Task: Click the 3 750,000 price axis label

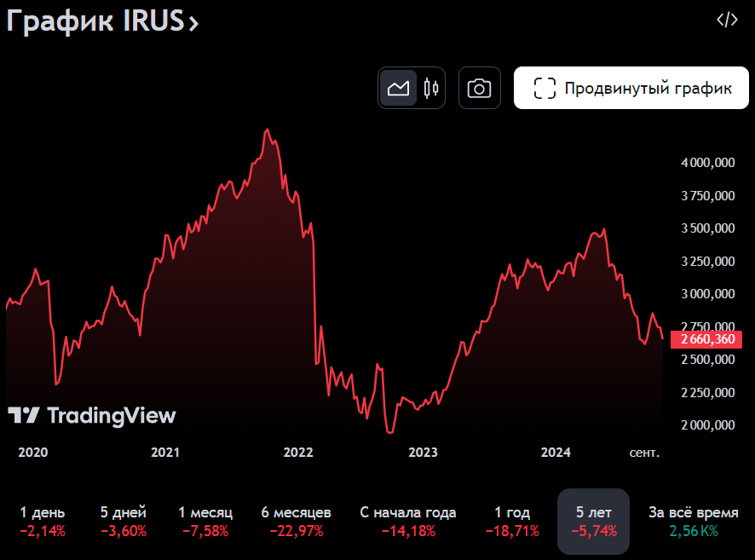Action: click(708, 196)
